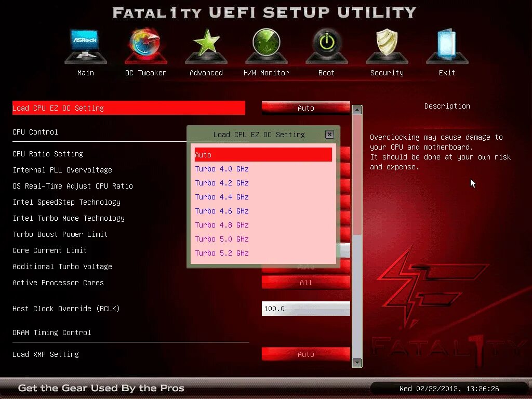Viewport: 532px width, 399px height.
Task: Click the settings list scrollbar thumb
Action: point(357,175)
